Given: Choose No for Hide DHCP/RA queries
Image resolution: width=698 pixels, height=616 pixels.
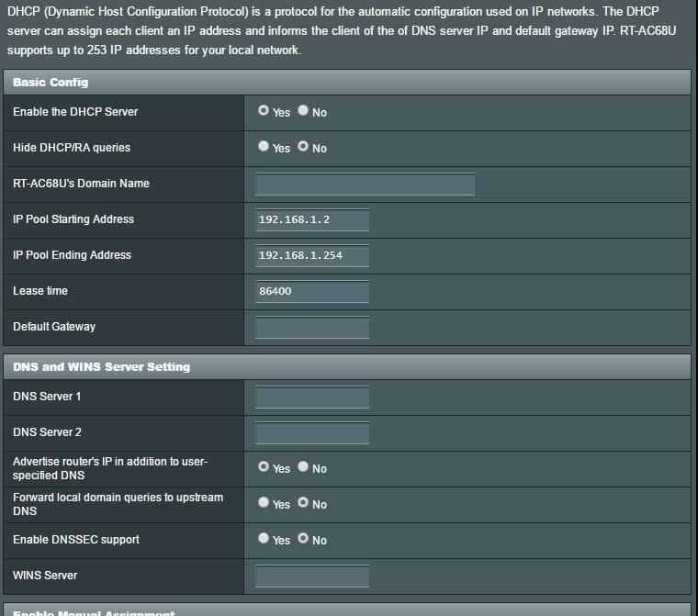Looking at the screenshot, I should (x=303, y=147).
